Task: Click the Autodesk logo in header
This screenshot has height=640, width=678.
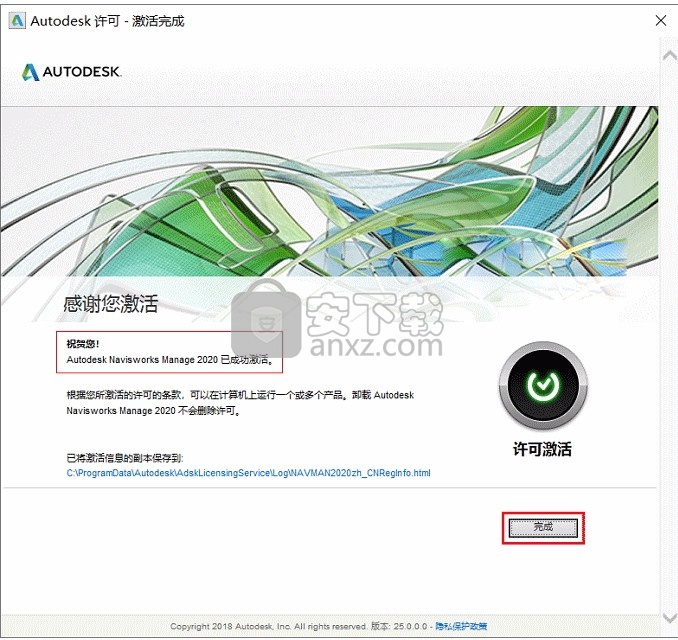Action: point(72,72)
